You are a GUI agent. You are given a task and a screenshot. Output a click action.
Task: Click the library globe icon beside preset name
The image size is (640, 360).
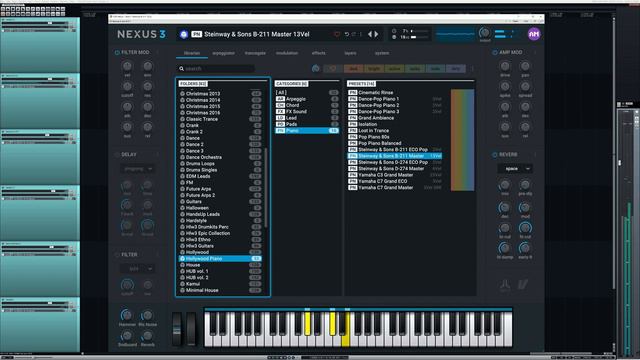click(184, 34)
